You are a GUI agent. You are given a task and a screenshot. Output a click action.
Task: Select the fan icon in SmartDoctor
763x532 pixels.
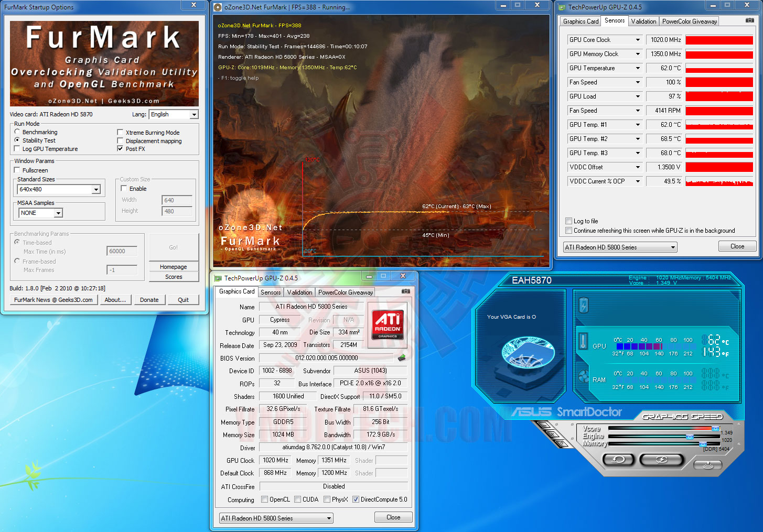pos(583,377)
